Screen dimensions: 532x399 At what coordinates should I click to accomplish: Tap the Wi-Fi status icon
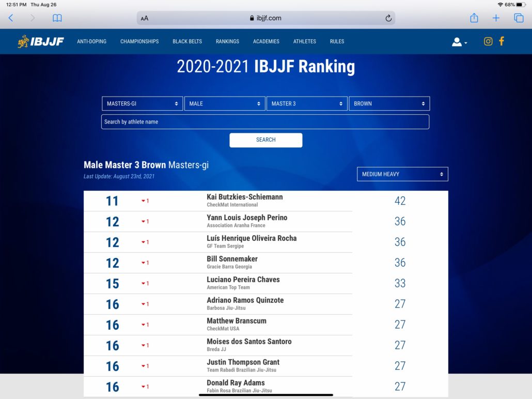pos(500,5)
